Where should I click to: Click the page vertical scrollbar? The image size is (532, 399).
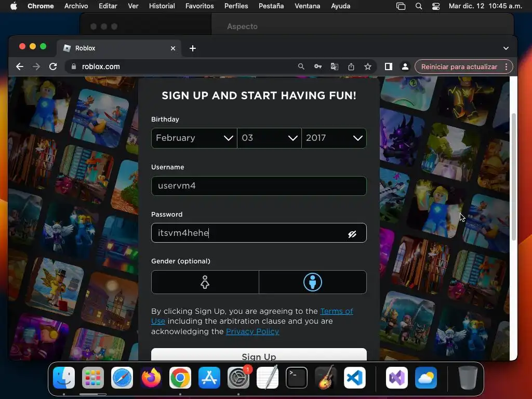click(514, 177)
